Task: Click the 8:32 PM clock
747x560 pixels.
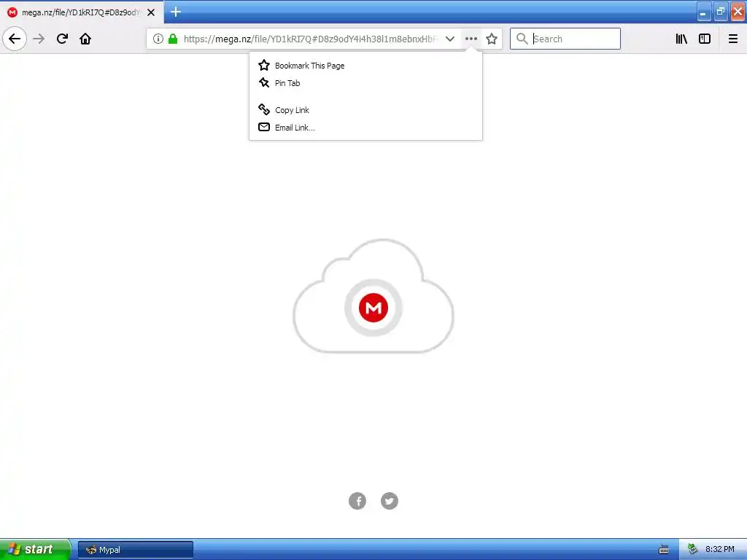Action: coord(720,549)
